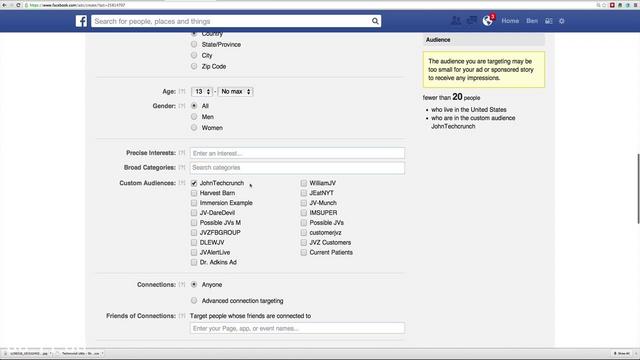
Task: Open the first downloaded file in downloads bar
Action: point(28,353)
